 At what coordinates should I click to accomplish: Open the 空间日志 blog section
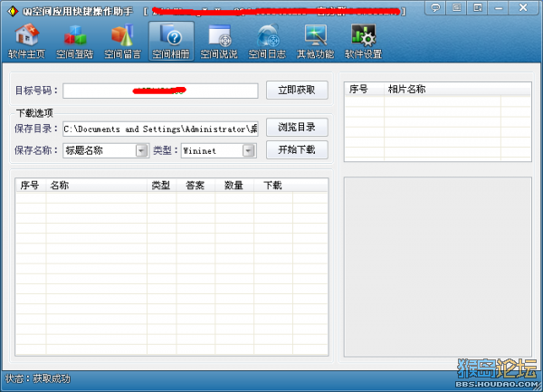click(x=267, y=41)
